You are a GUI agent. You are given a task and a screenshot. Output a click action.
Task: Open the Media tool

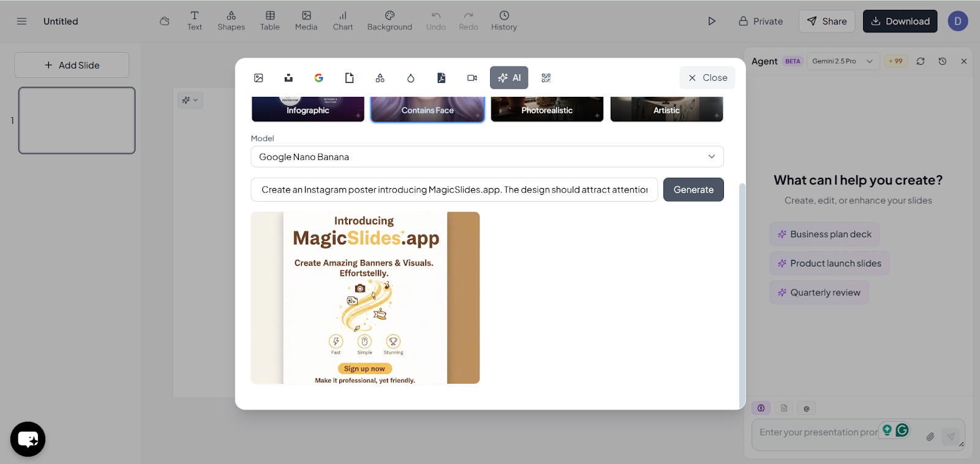point(306,21)
